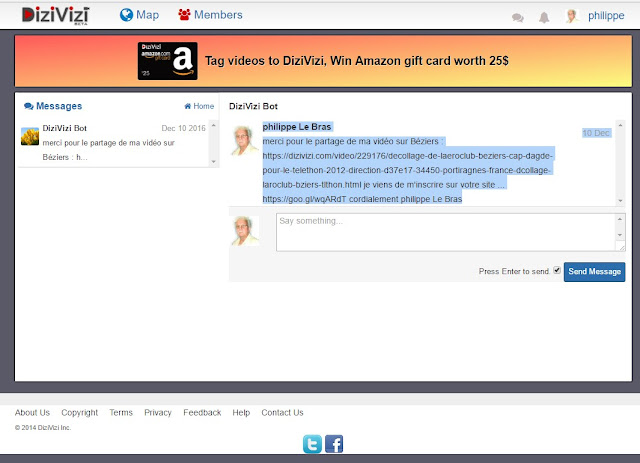Viewport: 640px width, 463px height.
Task: Open Feedback footer link
Action: coord(202,413)
